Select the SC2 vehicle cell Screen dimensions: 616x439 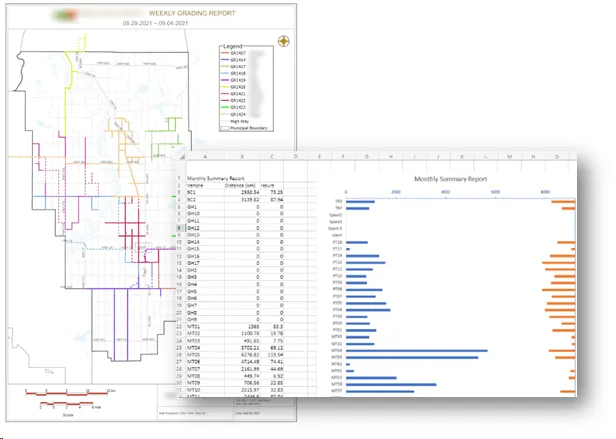coord(205,199)
